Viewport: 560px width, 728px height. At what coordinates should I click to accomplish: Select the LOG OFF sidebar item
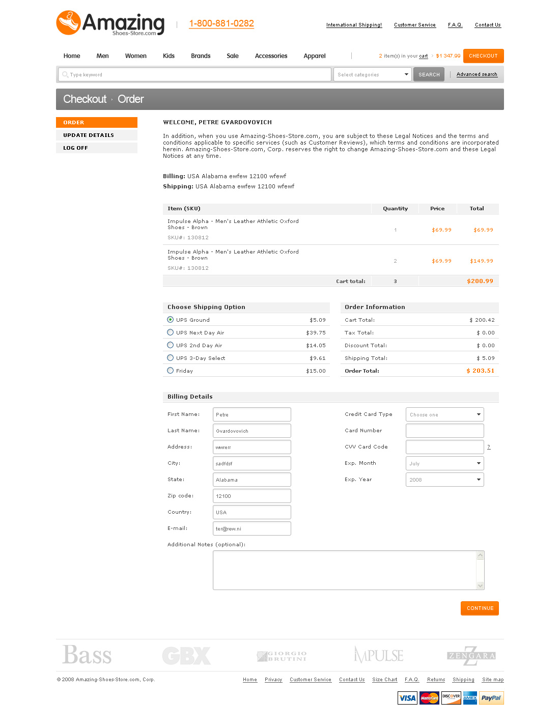pyautogui.click(x=97, y=148)
